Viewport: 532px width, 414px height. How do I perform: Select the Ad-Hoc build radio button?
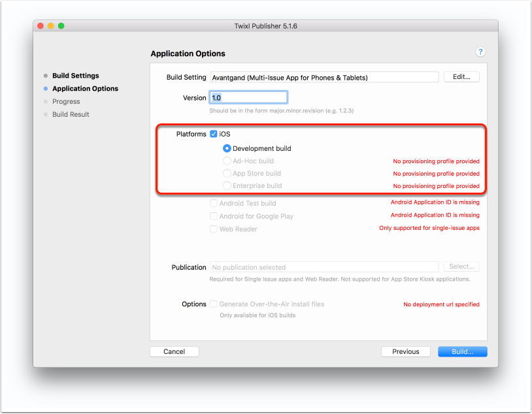pyautogui.click(x=227, y=161)
